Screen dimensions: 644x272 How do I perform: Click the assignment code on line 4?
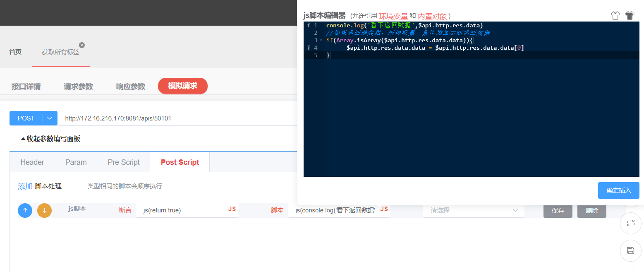435,48
